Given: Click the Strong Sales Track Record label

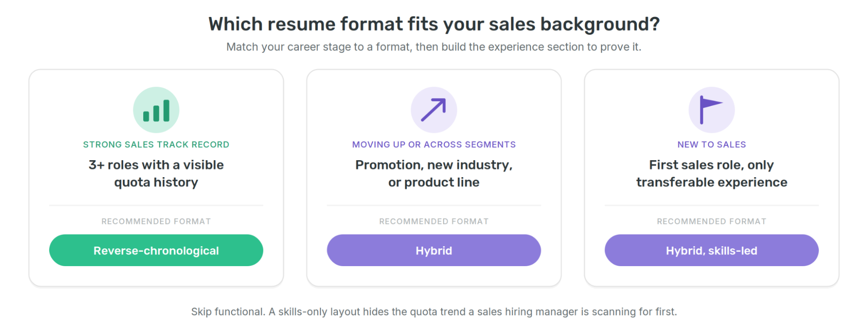Looking at the screenshot, I should coord(156,145).
